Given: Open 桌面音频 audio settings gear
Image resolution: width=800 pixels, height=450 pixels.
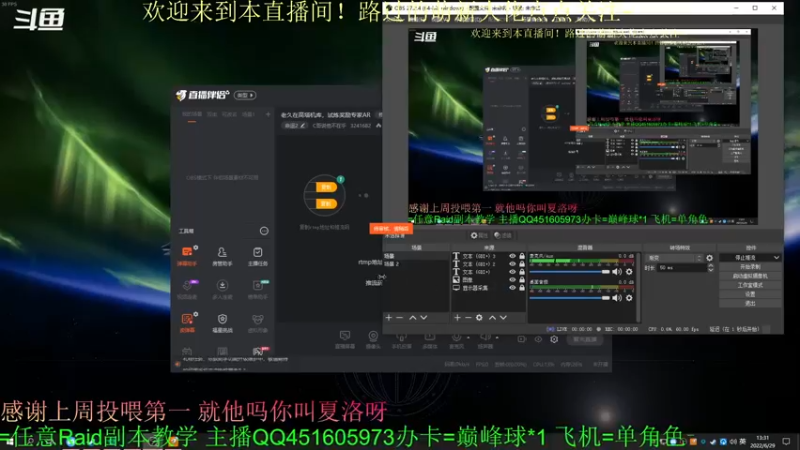Looking at the screenshot, I should click(629, 297).
